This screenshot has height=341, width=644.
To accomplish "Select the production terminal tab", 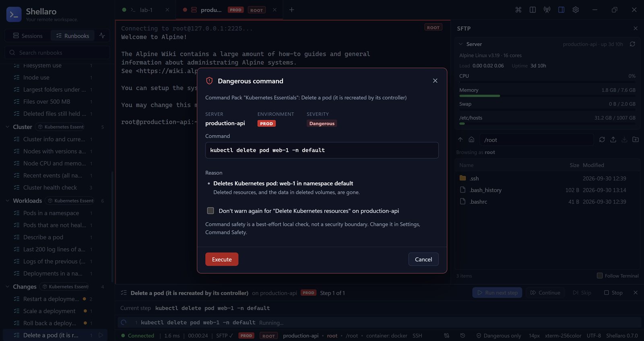I will click(x=229, y=10).
